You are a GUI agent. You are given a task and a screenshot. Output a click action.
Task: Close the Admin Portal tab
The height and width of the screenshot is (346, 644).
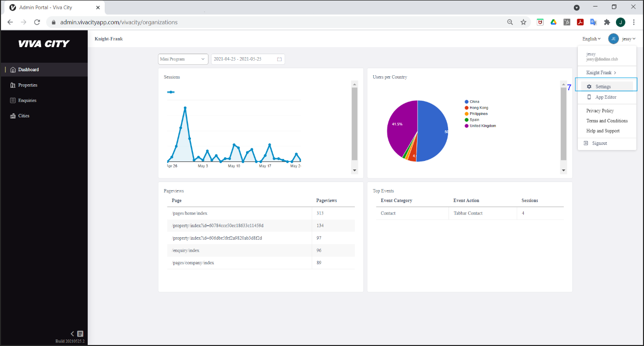point(98,8)
